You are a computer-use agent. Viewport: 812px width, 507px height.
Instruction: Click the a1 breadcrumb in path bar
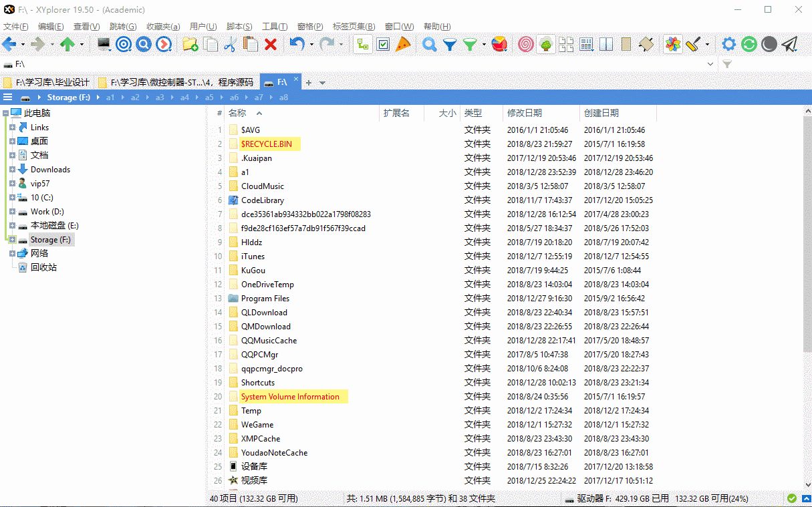tap(111, 98)
